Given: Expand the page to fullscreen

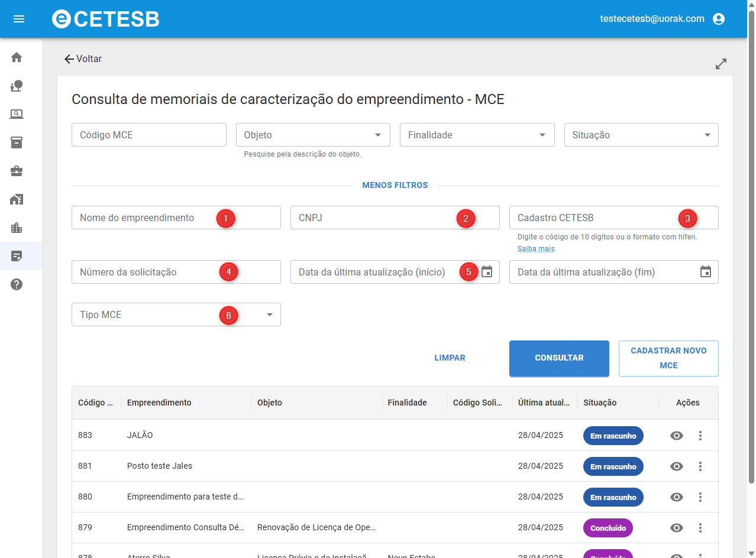Looking at the screenshot, I should pyautogui.click(x=721, y=64).
